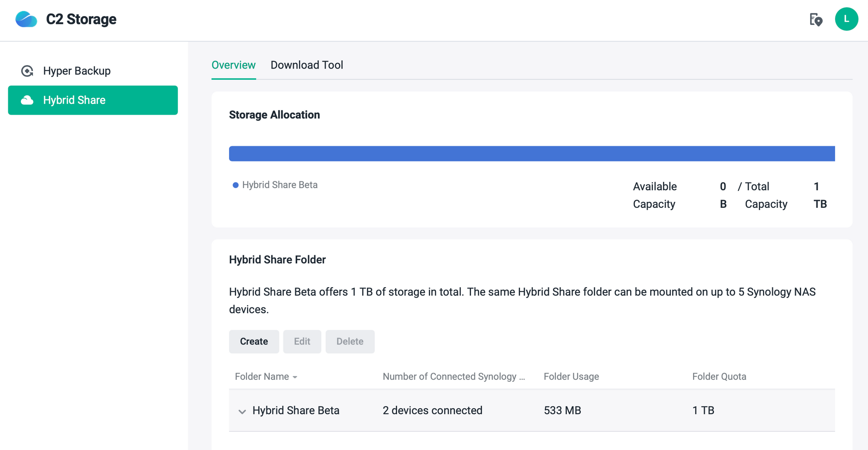The width and height of the screenshot is (868, 450).
Task: Select Hyper Backup in the sidebar
Action: pyautogui.click(x=93, y=71)
